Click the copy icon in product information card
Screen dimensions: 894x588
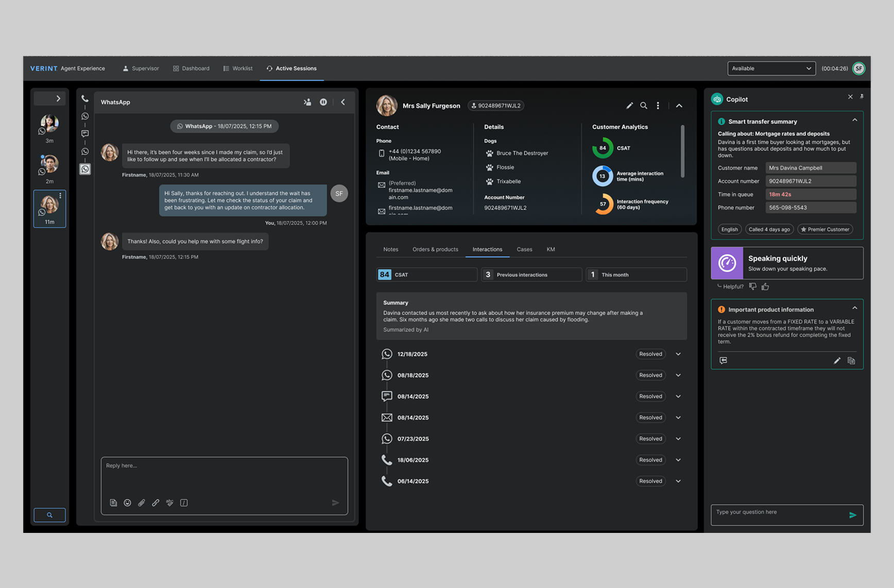click(851, 360)
